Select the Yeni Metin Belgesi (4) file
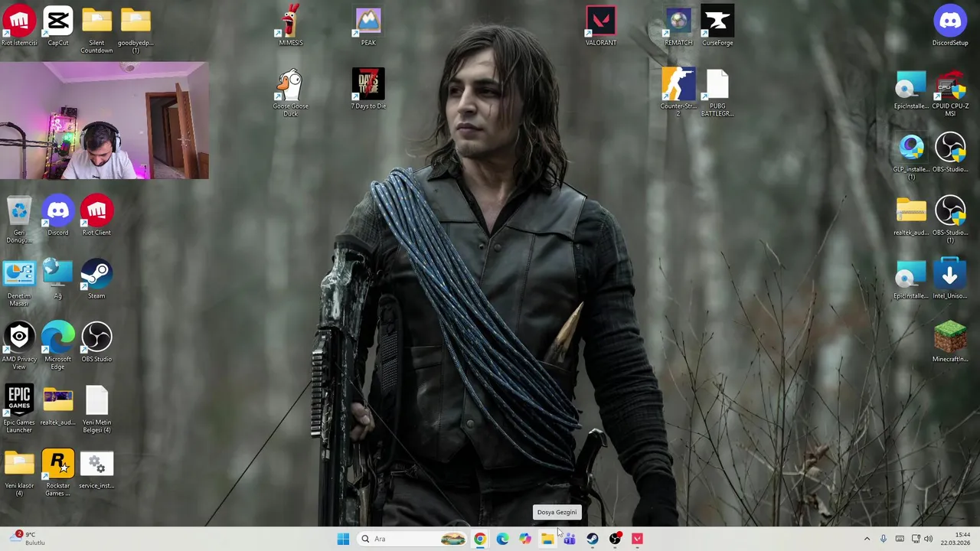This screenshot has width=980, height=551. [96, 409]
